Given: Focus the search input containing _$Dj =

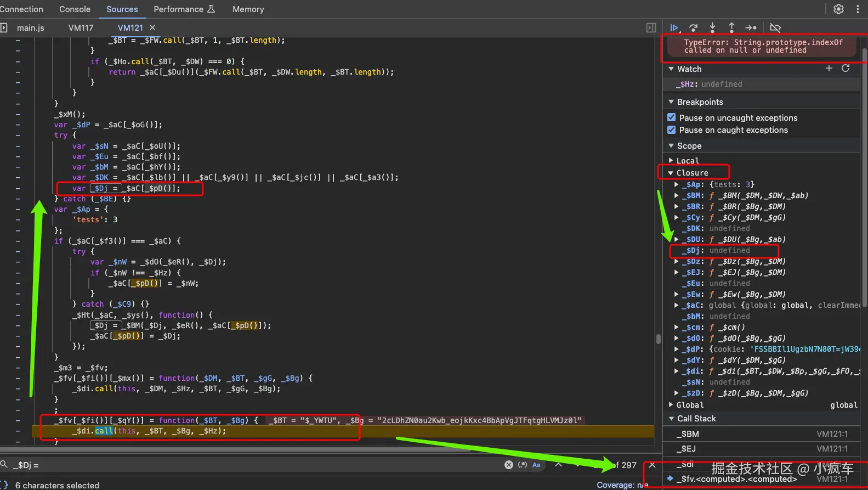Looking at the screenshot, I should (x=255, y=465).
